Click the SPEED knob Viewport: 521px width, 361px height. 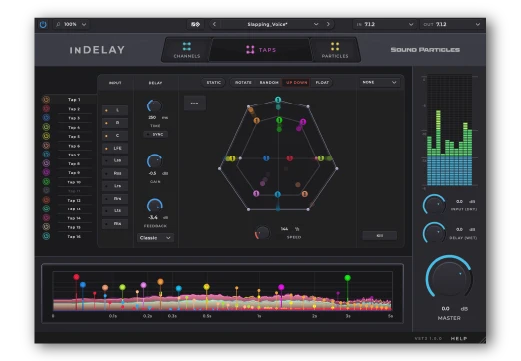[262, 233]
